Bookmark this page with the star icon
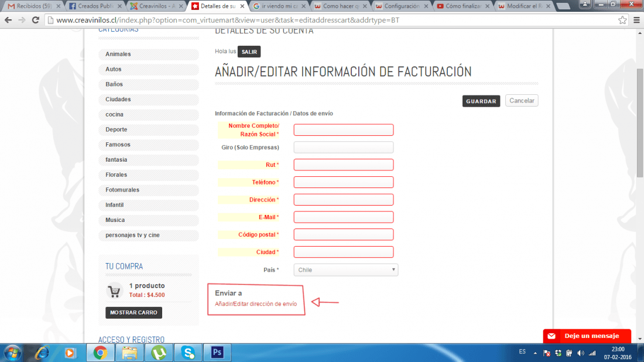The width and height of the screenshot is (644, 362). point(622,20)
